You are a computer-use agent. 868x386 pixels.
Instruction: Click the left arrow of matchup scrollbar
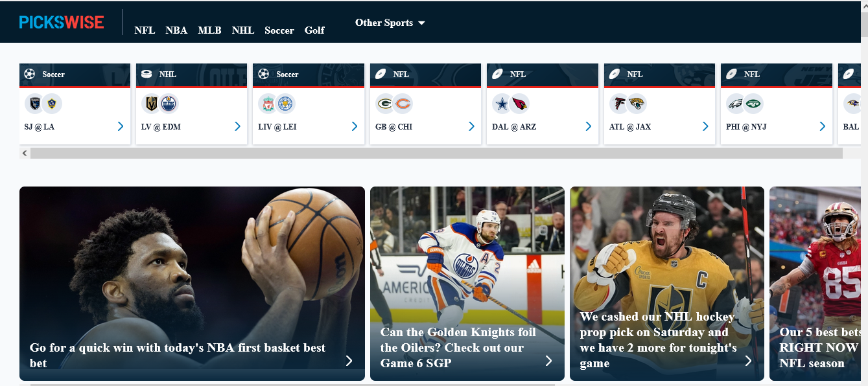point(25,153)
